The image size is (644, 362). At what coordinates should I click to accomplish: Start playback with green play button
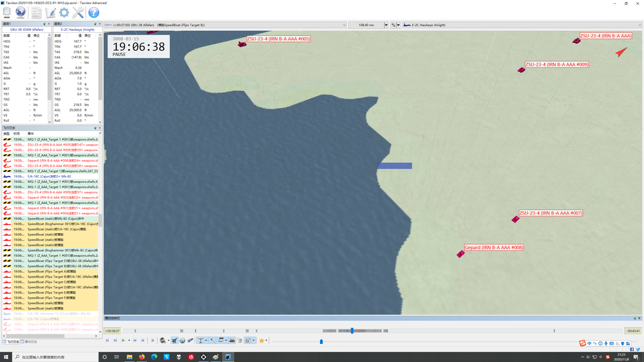(x=123, y=340)
